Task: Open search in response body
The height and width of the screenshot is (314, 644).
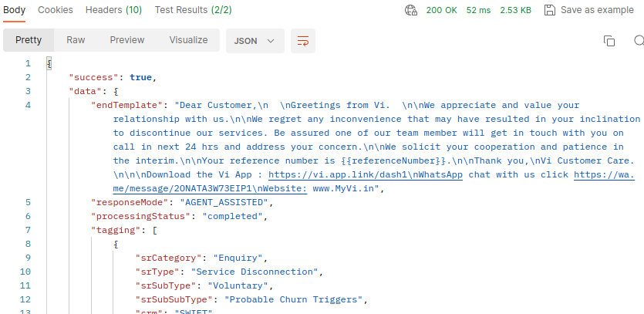Action: pos(639,41)
